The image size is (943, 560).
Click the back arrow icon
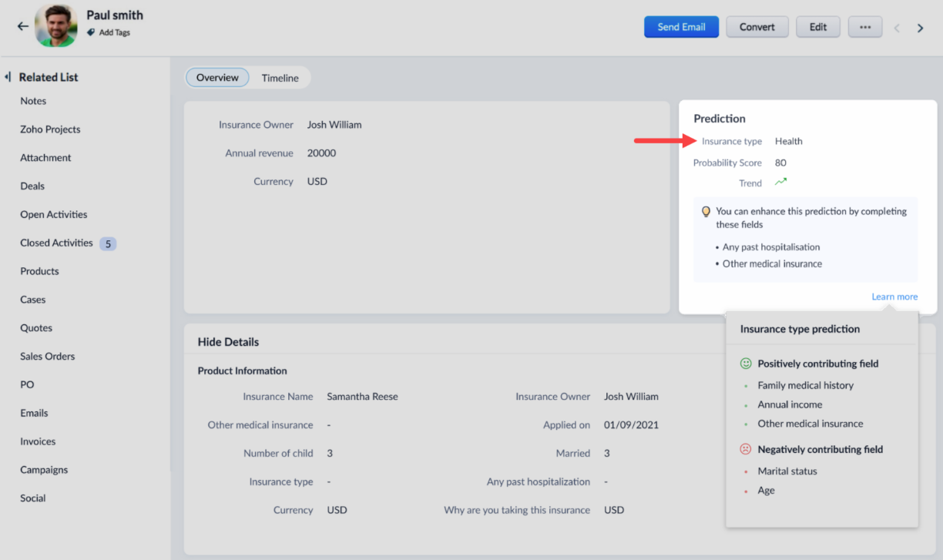[x=23, y=26]
